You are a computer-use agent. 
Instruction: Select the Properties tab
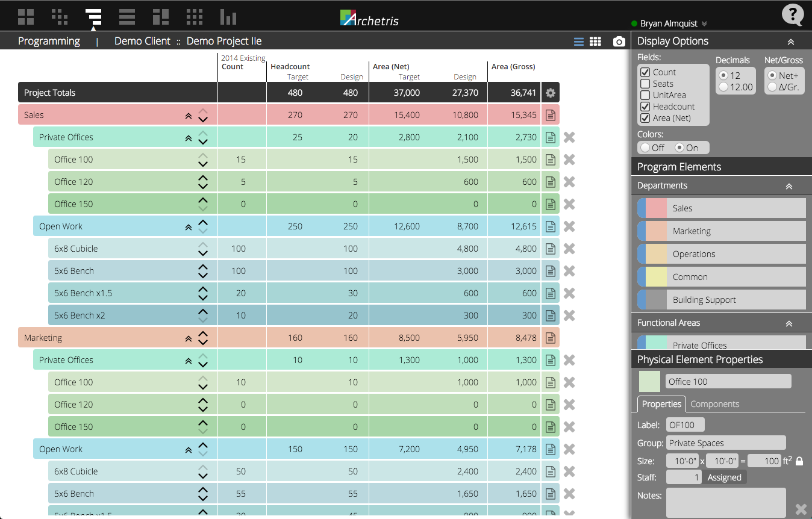coord(661,404)
